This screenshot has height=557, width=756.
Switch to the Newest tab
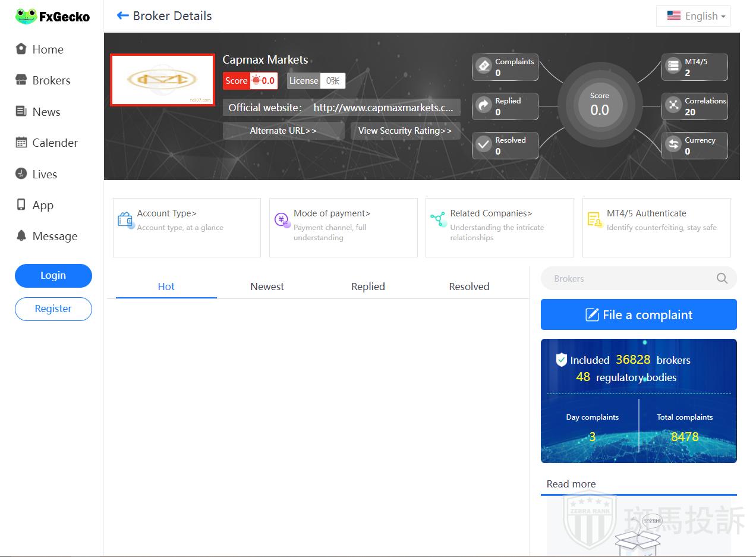click(267, 287)
